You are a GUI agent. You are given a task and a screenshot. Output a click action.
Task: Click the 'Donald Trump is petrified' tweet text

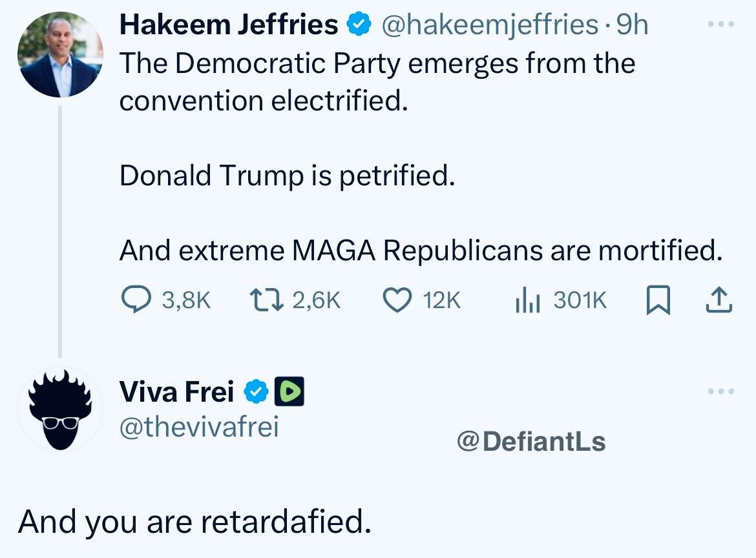288,176
